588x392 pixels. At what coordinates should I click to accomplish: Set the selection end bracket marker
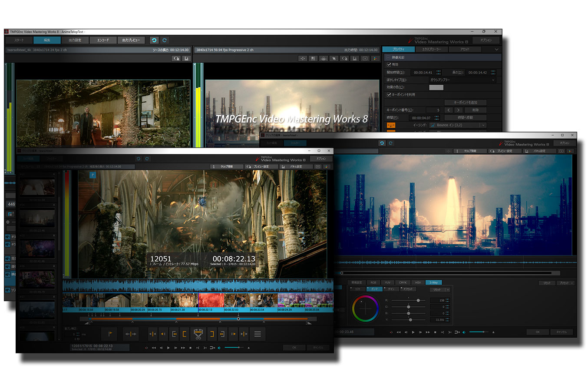(212, 334)
